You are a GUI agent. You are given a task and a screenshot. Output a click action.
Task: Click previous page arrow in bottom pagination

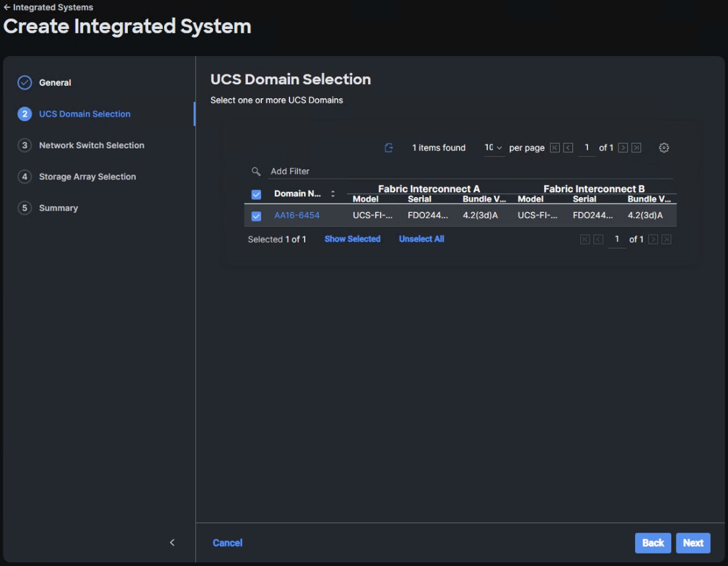[x=599, y=240]
